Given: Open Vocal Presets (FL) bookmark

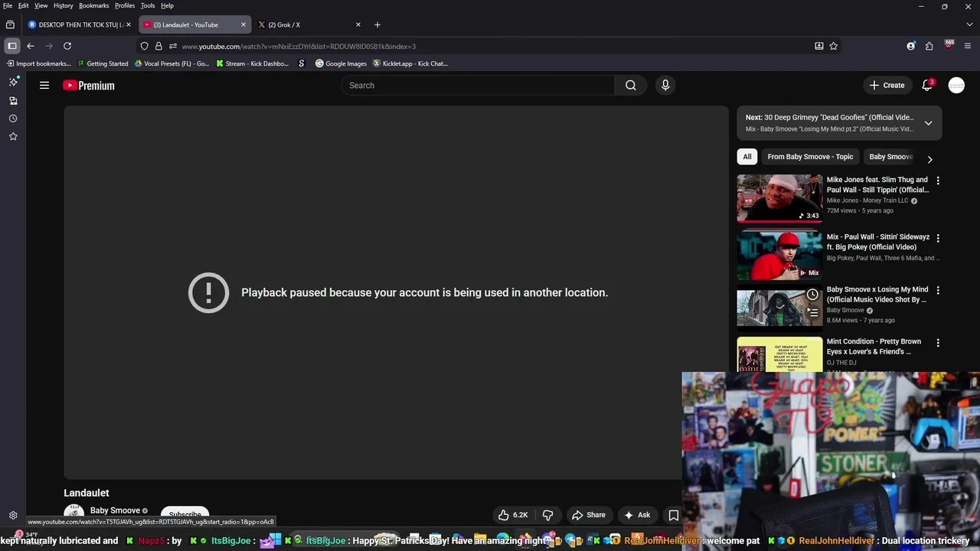Looking at the screenshot, I should 171,64.
